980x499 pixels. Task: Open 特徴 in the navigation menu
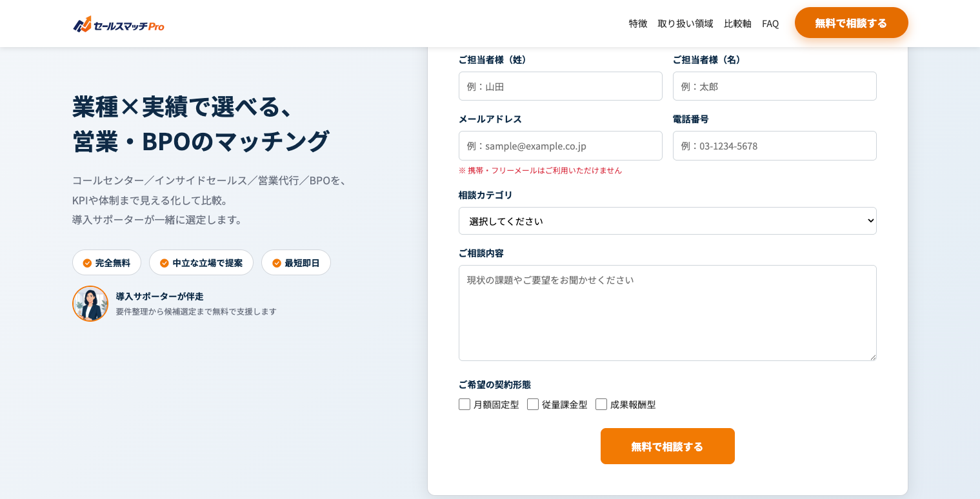637,24
